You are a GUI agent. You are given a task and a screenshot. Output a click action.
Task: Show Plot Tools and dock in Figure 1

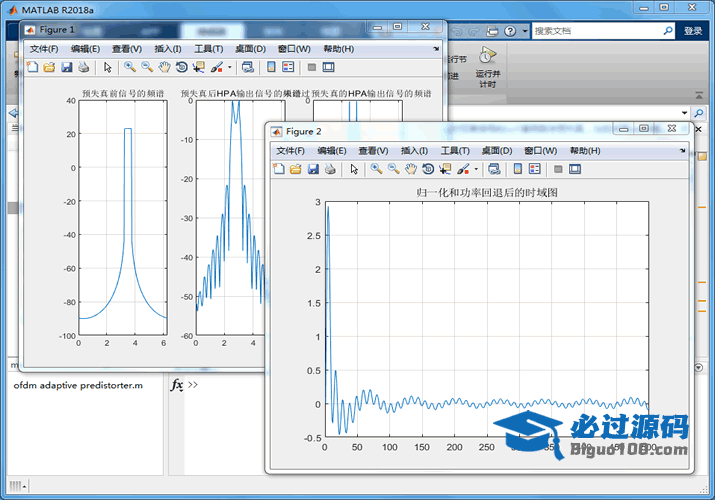click(x=328, y=67)
